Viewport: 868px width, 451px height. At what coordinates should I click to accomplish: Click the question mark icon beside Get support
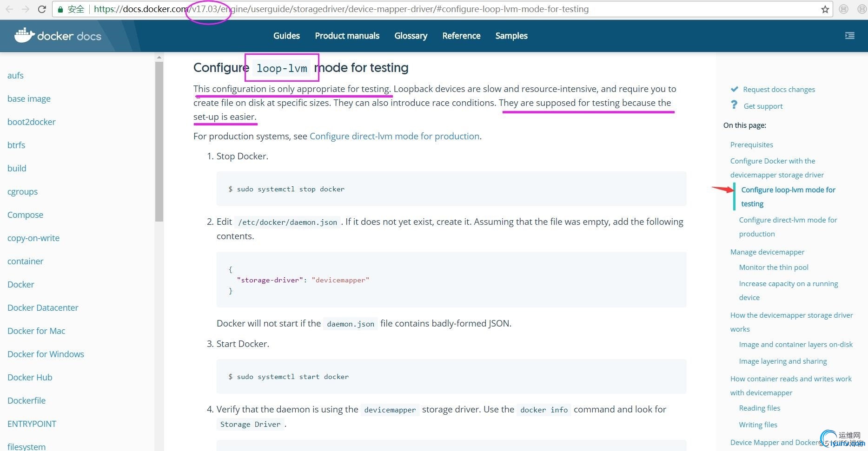click(734, 105)
